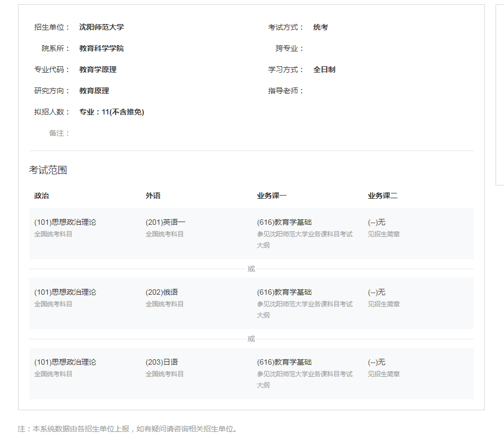Click the 教育原理 research direction value
Screen dimensions: 504x442
click(x=94, y=91)
